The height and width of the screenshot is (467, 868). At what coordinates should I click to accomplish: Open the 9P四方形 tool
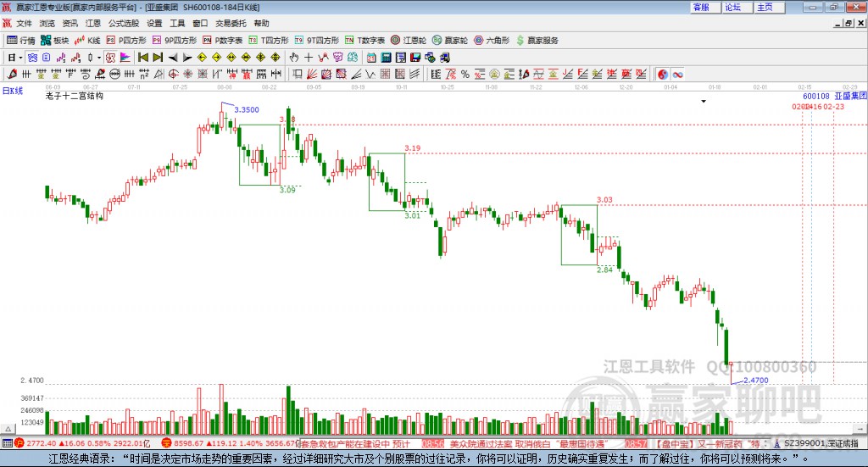click(175, 41)
